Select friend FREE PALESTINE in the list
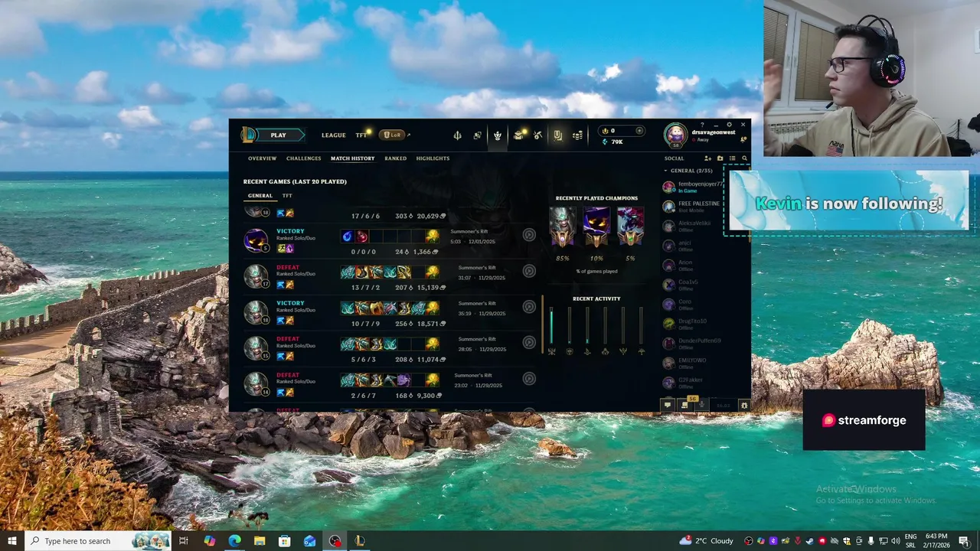The image size is (980, 551). [x=699, y=207]
